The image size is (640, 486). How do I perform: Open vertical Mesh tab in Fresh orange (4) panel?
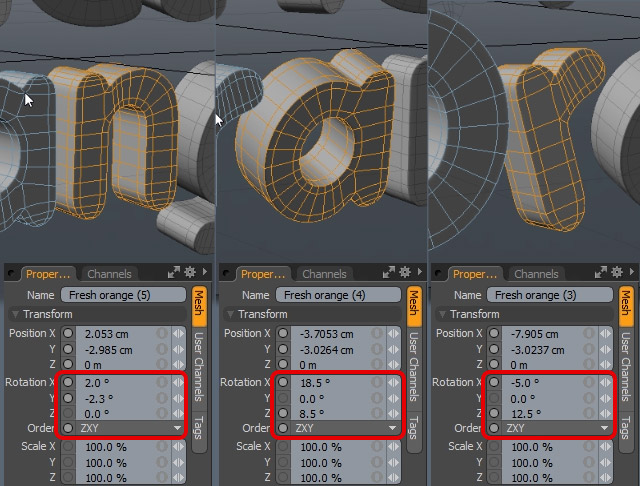point(414,305)
